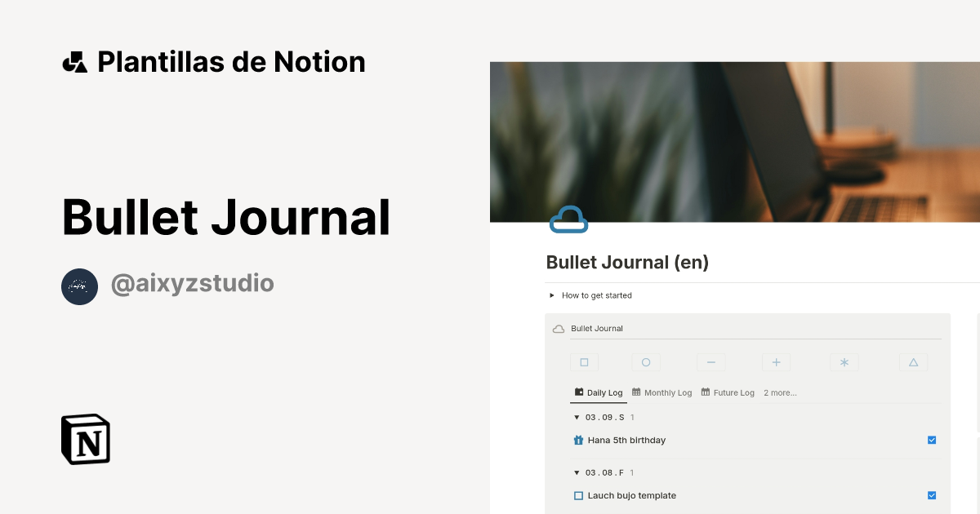980x514 pixels.
Task: Click the @aixyzstudio avatar thumbnail
Action: point(79,286)
